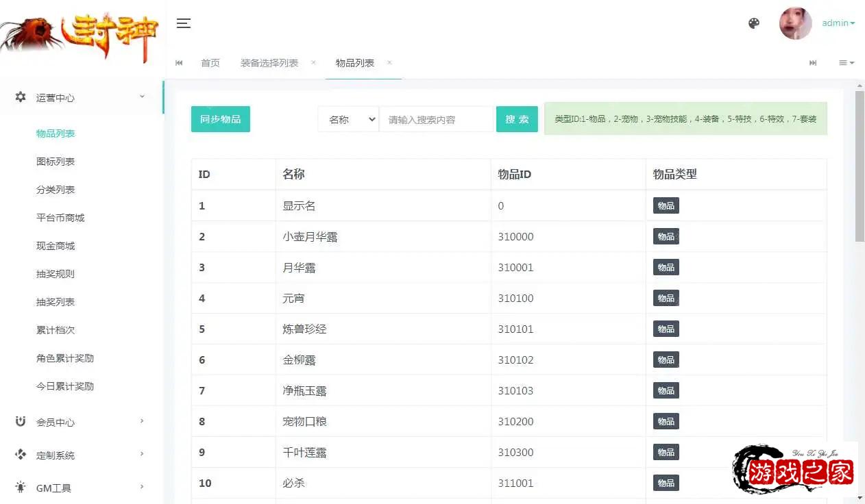Click the 运营中心 gear icon

coord(21,97)
